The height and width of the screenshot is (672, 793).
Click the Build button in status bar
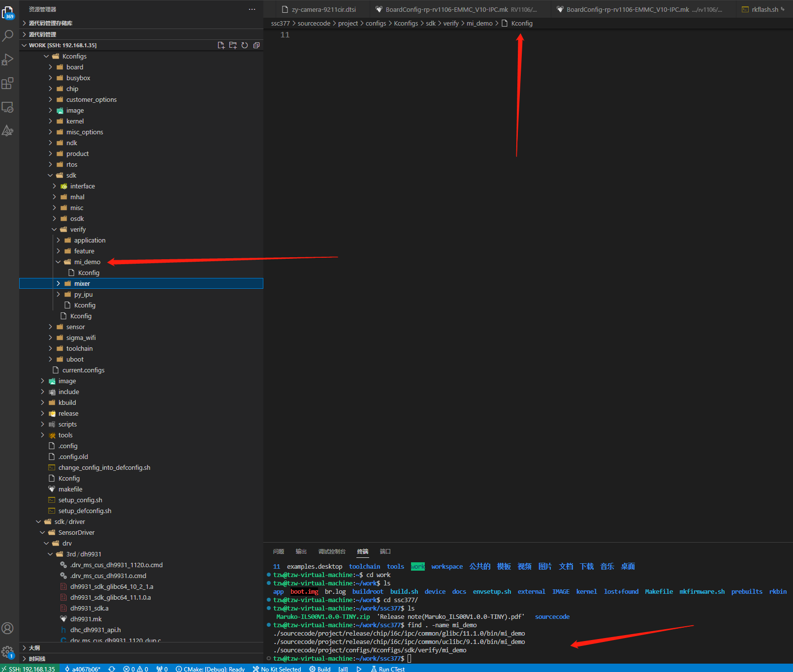coord(320,669)
